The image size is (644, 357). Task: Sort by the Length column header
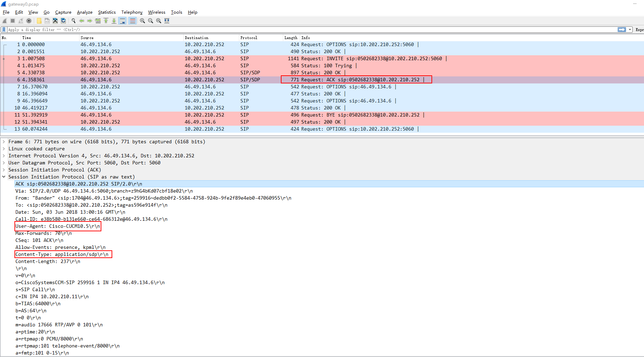pyautogui.click(x=291, y=38)
